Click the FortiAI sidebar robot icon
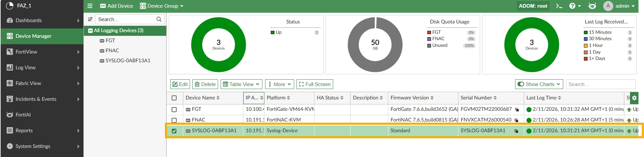The height and width of the screenshot is (157, 644). [10, 115]
